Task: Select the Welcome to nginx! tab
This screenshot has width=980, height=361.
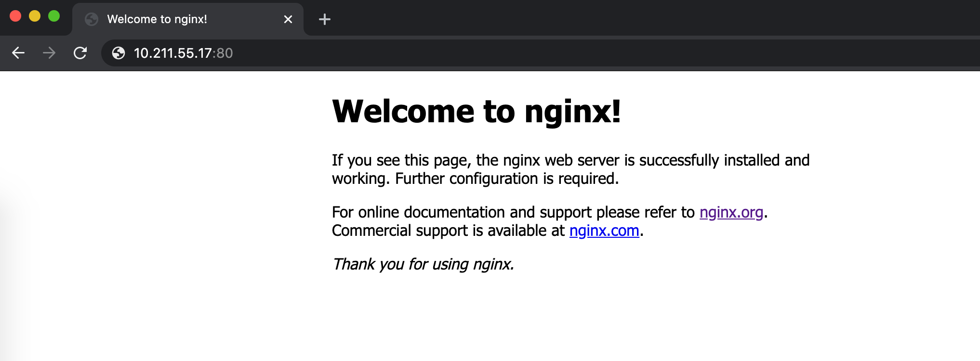Action: tap(188, 19)
